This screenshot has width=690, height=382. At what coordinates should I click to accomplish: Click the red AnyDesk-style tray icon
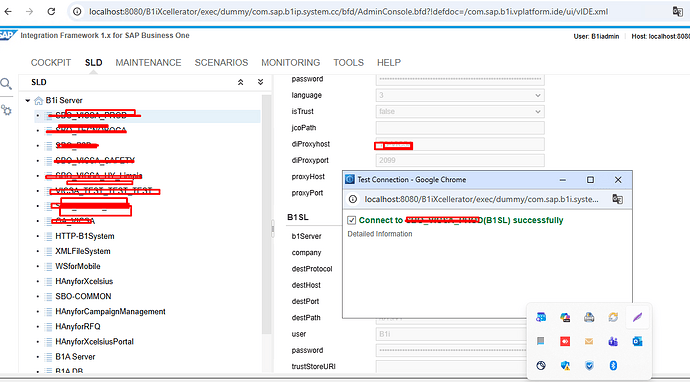pyautogui.click(x=565, y=341)
